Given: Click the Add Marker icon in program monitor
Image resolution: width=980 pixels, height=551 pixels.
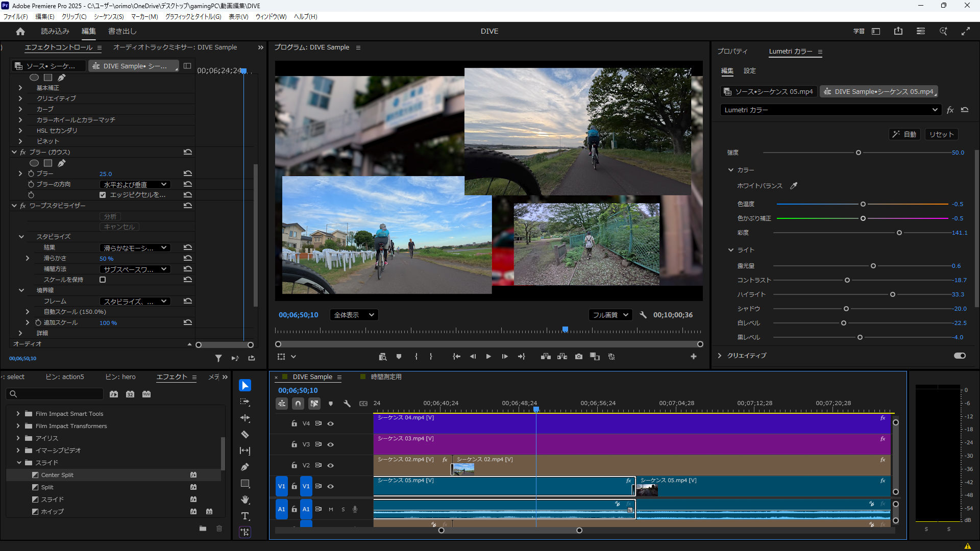Looking at the screenshot, I should click(x=399, y=357).
